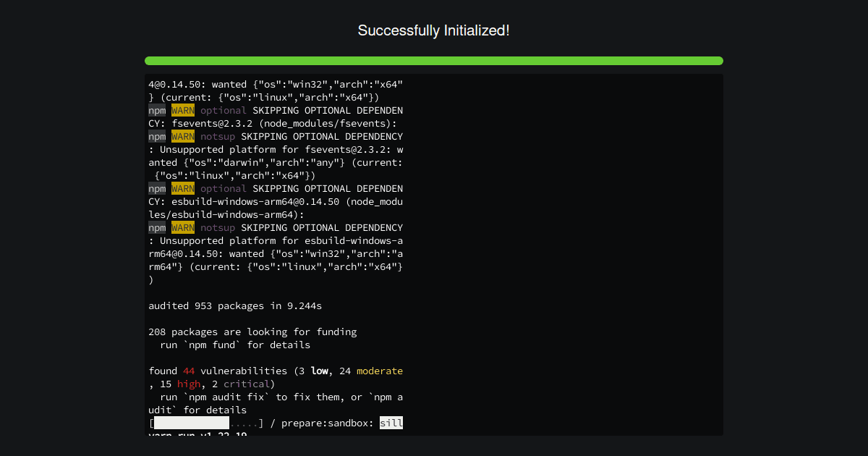Click the green progress bar
This screenshot has width=868, height=456.
coord(434,61)
